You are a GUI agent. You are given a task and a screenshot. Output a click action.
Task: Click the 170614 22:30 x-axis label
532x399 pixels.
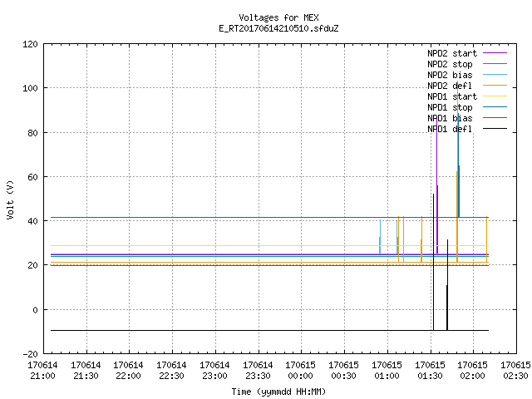point(171,371)
